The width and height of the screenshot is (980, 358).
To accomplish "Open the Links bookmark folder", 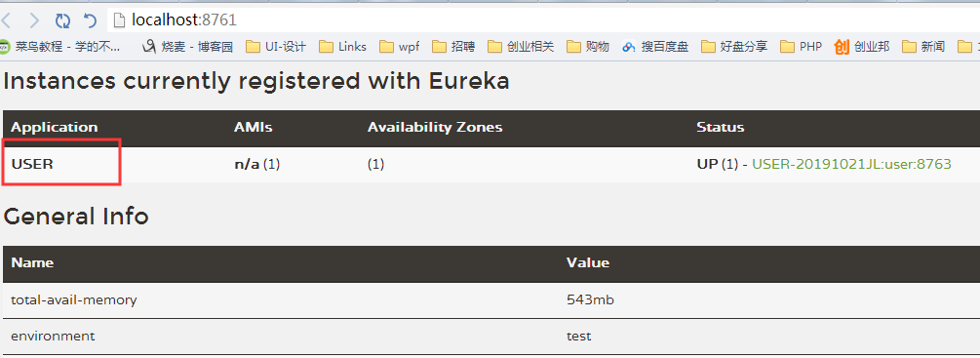I will point(342,46).
